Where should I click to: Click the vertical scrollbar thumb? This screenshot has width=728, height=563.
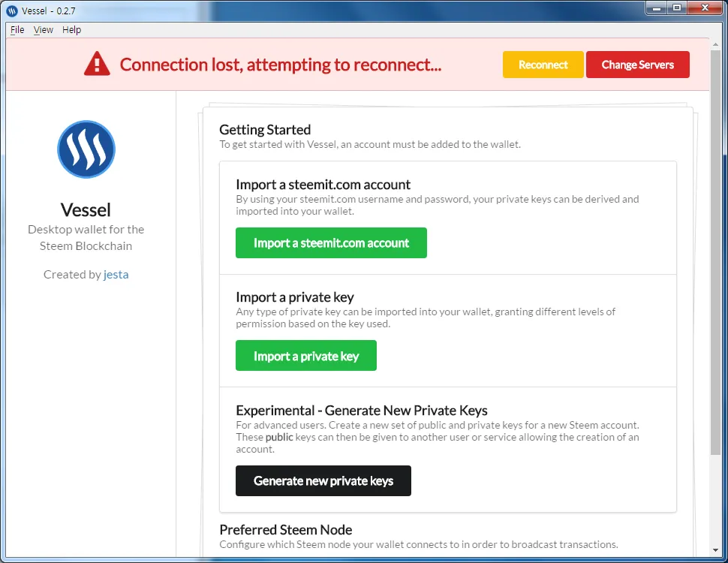click(x=715, y=251)
